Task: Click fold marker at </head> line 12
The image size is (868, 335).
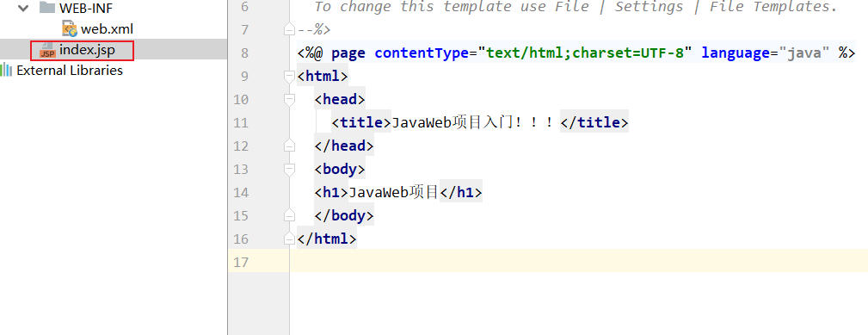Action: 289,146
